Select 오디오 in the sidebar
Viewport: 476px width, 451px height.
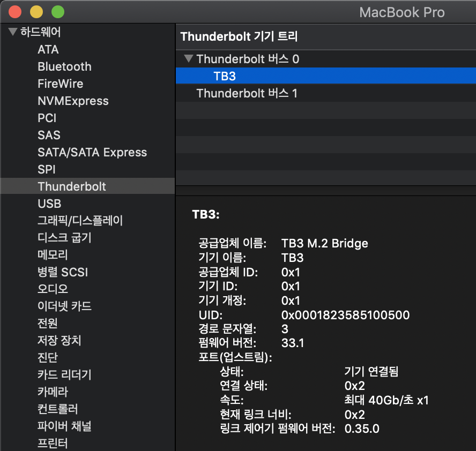[x=53, y=289]
